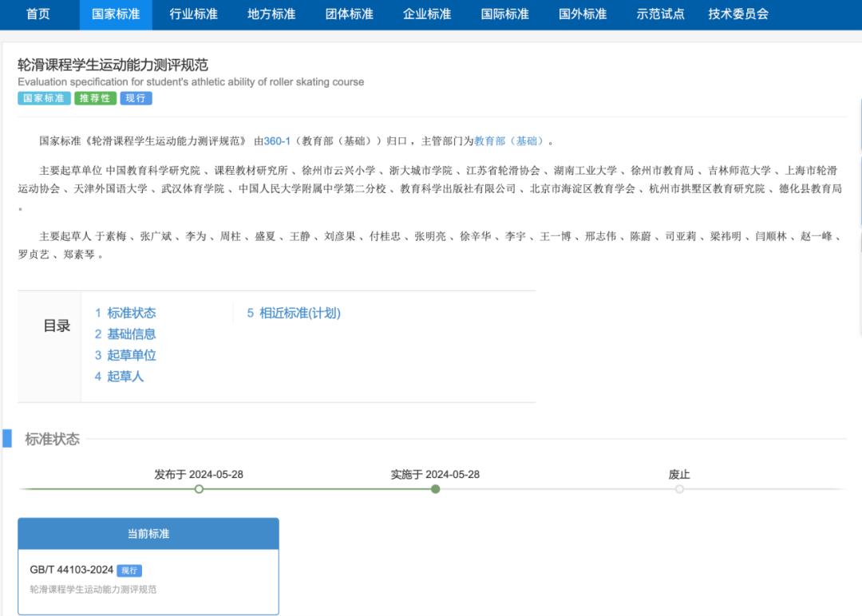Click the 实施于 2024-05-28 timeline node
The width and height of the screenshot is (862, 616).
click(435, 489)
